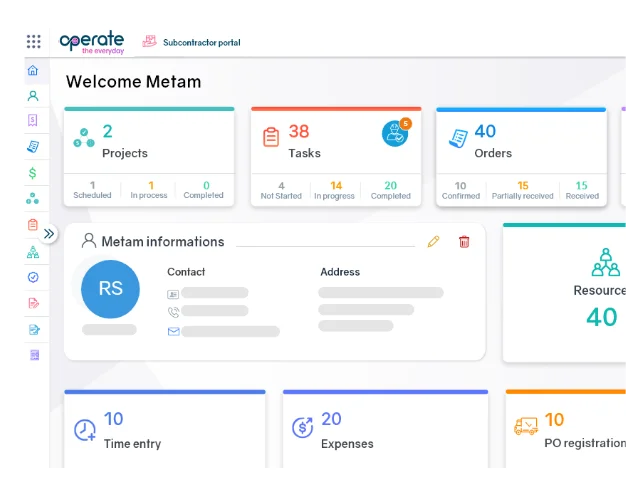Delete Metam informations using the trash icon
The width and height of the screenshot is (626, 492).
click(464, 241)
